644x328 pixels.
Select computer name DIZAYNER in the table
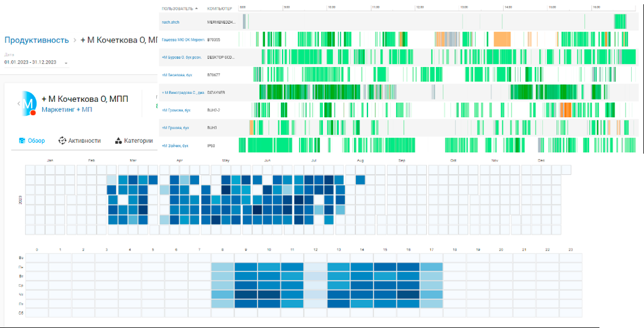pyautogui.click(x=216, y=93)
